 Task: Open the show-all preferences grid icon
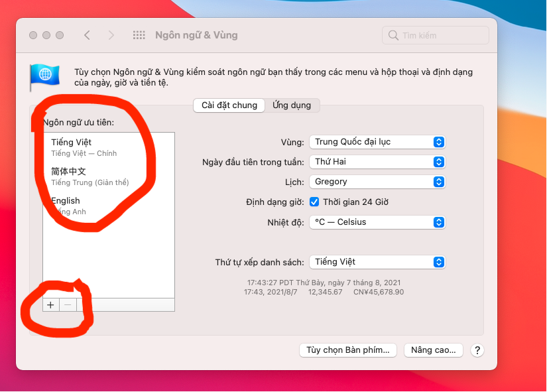pyautogui.click(x=139, y=35)
